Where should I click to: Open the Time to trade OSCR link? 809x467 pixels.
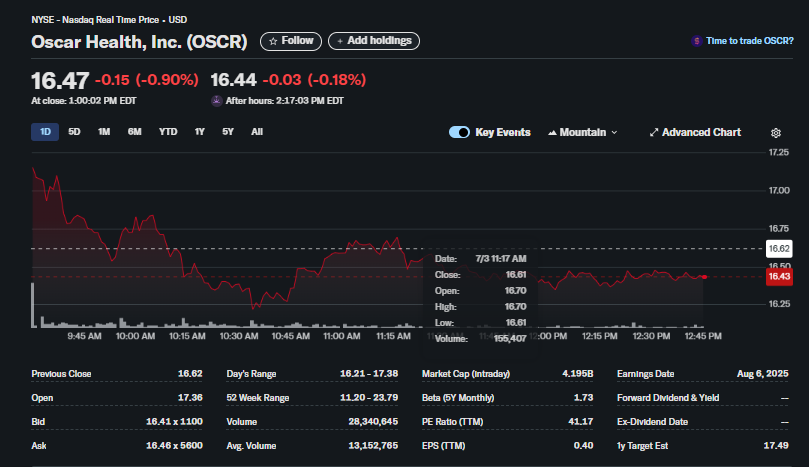[750, 41]
